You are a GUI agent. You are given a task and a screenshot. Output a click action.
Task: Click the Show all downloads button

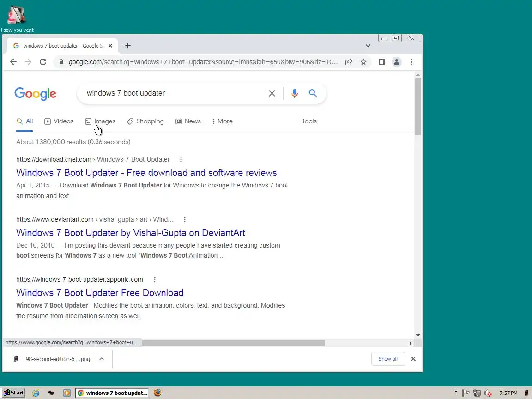click(388, 359)
